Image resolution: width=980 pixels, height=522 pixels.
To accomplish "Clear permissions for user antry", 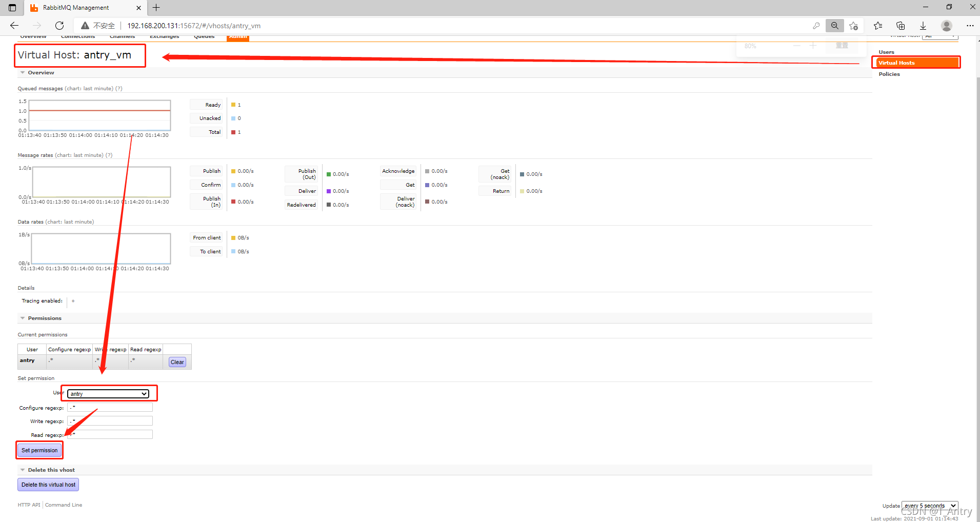I will pos(177,362).
